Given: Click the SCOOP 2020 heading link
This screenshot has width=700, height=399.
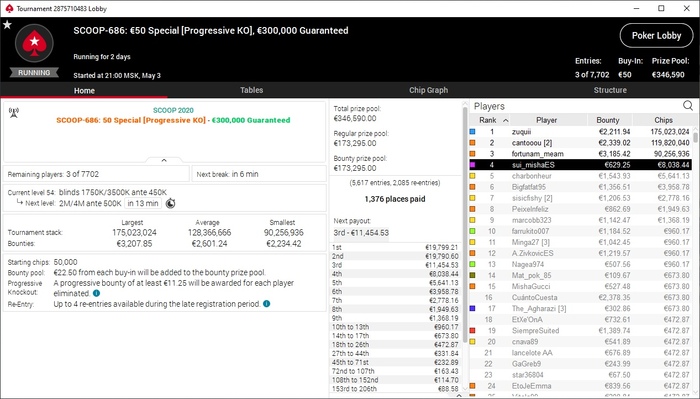Looking at the screenshot, I should coord(173,110).
